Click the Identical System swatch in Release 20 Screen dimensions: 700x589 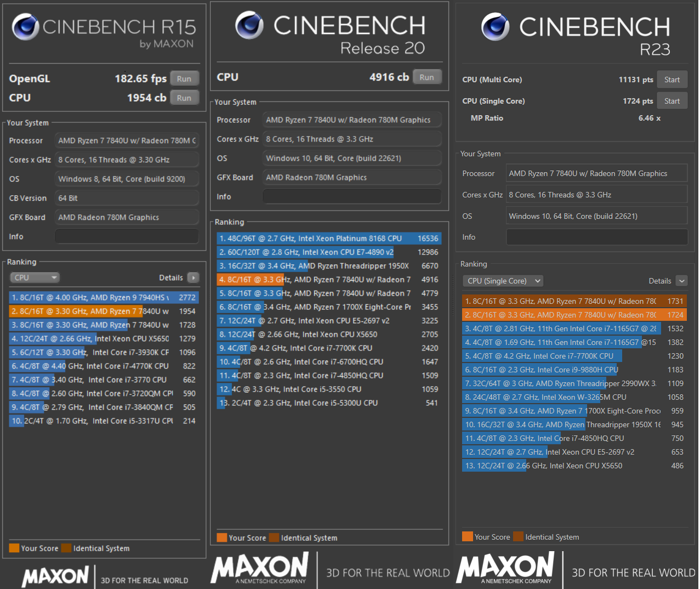point(274,537)
